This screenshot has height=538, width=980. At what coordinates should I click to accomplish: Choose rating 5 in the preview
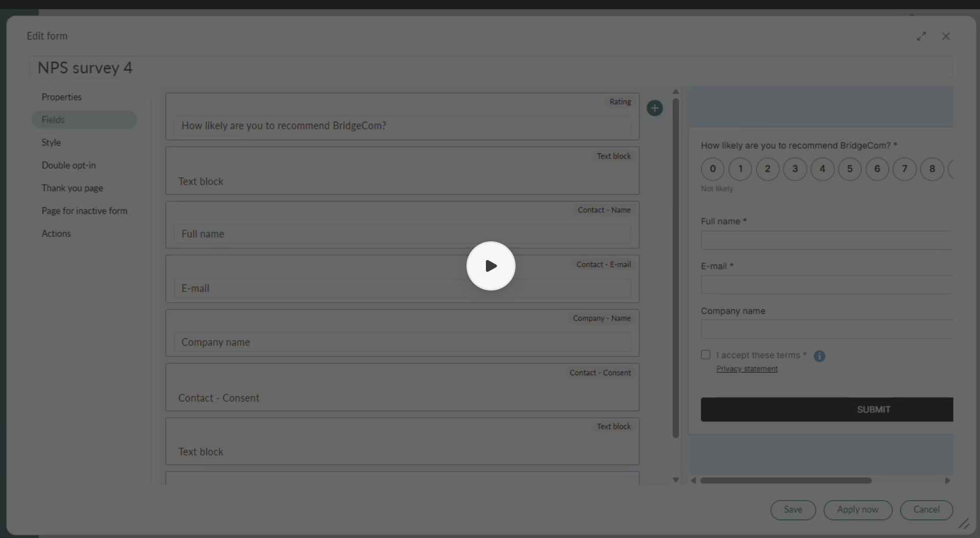[850, 169]
